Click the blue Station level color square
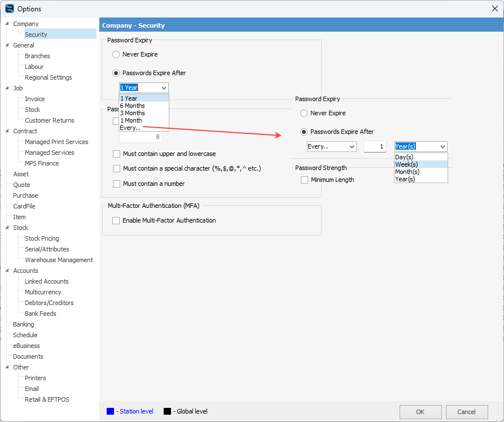 [110, 411]
